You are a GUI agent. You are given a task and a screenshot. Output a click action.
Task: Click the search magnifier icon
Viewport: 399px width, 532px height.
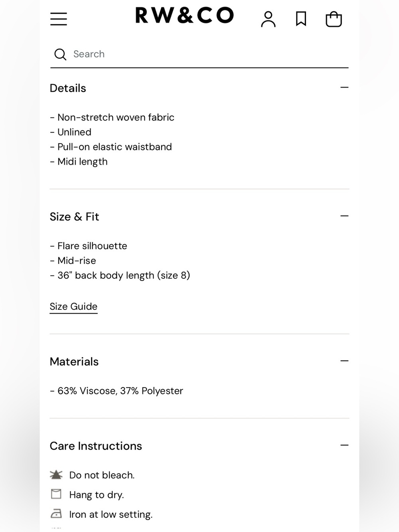[60, 54]
